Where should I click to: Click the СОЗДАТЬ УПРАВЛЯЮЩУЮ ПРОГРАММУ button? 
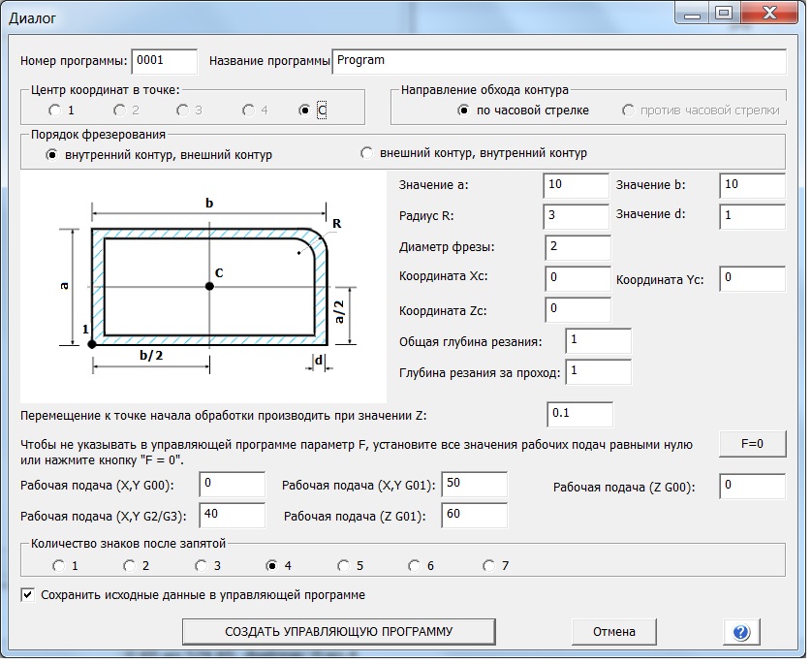click(339, 632)
